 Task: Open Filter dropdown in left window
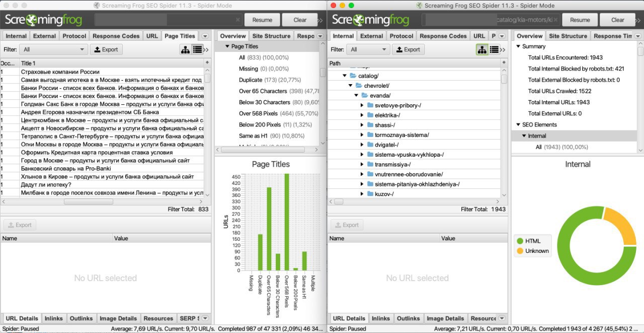pyautogui.click(x=54, y=49)
